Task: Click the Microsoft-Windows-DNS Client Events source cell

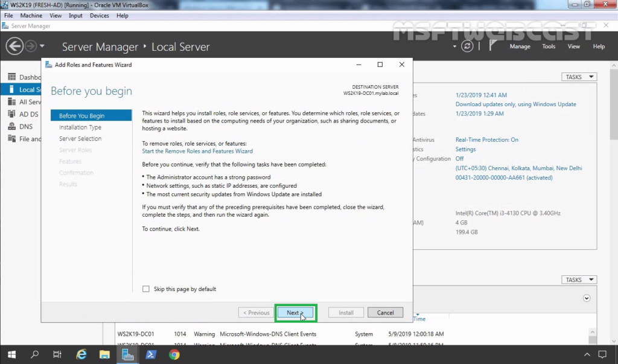Action: pos(268,334)
